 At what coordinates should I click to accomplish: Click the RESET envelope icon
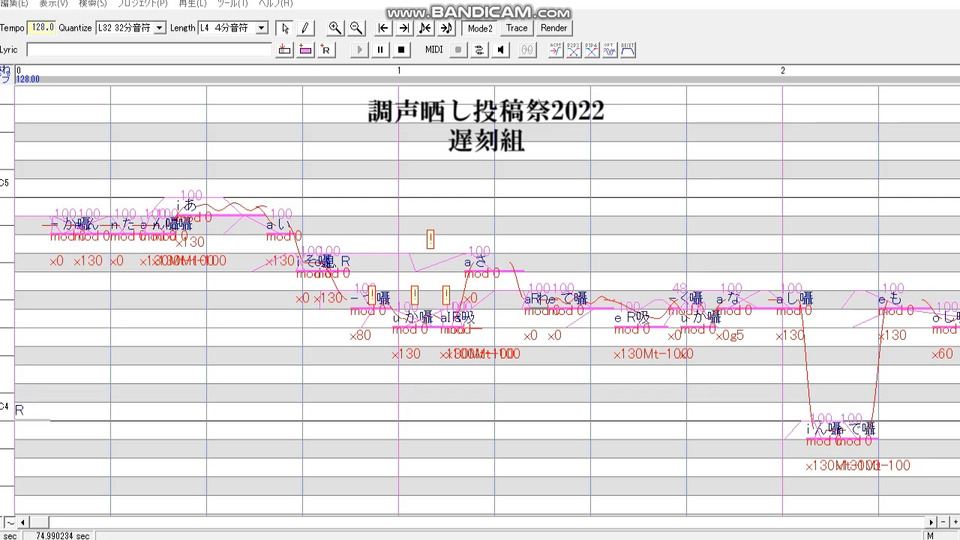[x=628, y=50]
